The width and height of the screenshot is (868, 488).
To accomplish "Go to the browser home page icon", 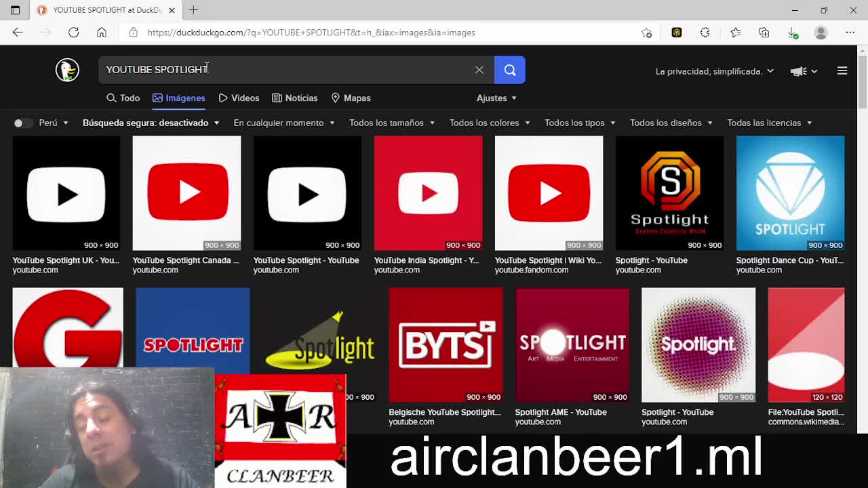I will coord(102,33).
